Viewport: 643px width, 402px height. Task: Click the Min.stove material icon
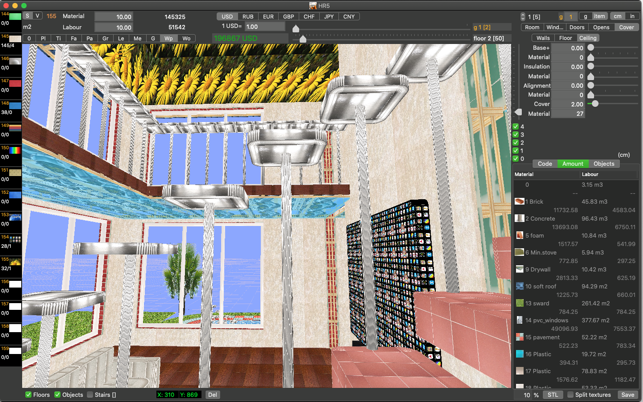coord(519,252)
